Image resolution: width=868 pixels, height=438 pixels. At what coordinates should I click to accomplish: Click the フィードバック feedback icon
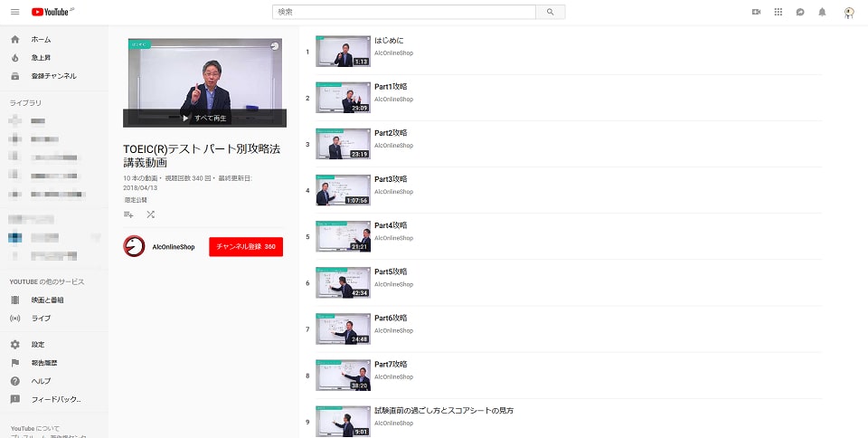[x=15, y=399]
